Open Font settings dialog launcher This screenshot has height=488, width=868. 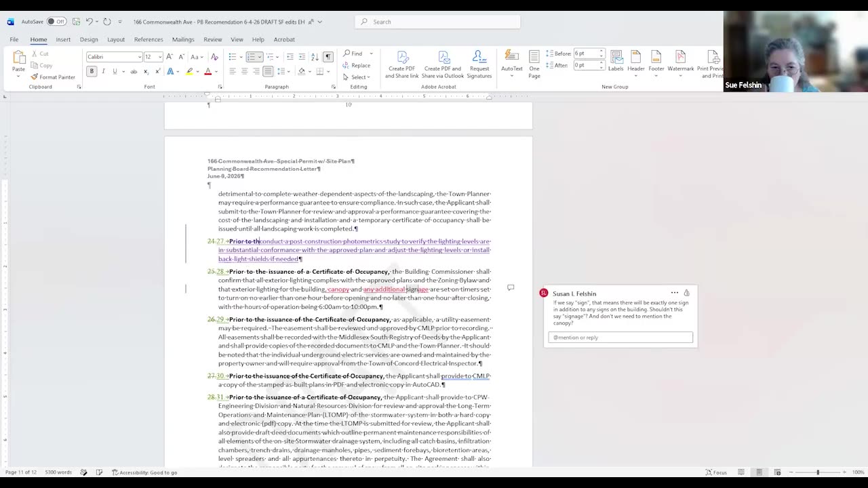click(x=219, y=87)
